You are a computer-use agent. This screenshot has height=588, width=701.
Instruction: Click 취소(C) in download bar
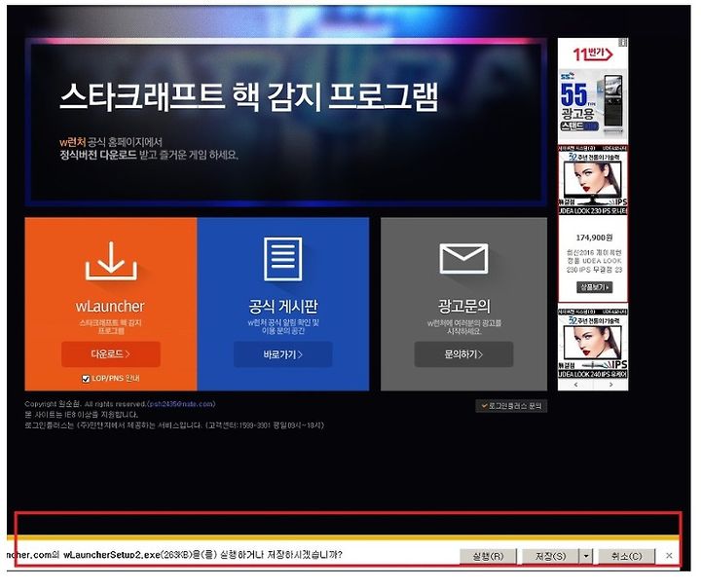pyautogui.click(x=627, y=557)
